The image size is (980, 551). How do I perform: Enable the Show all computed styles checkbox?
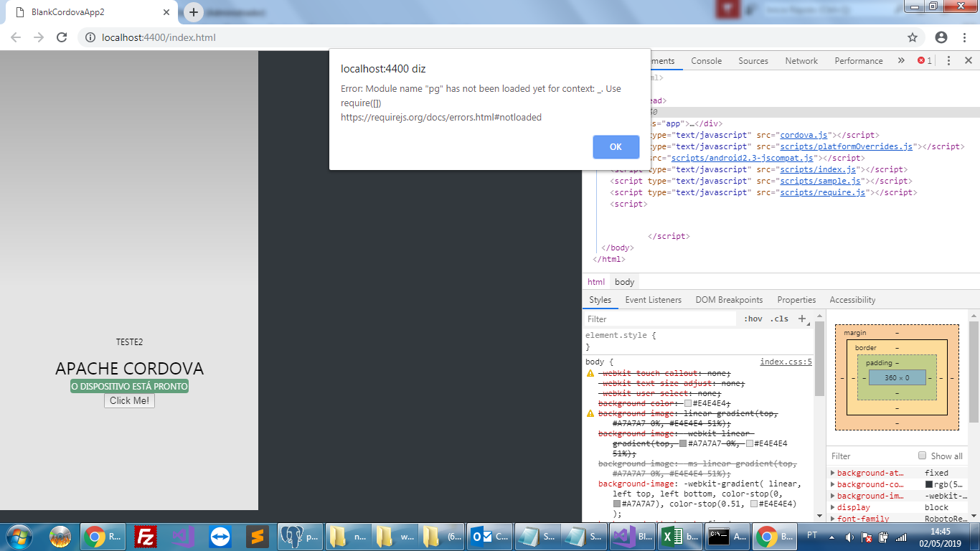point(923,456)
